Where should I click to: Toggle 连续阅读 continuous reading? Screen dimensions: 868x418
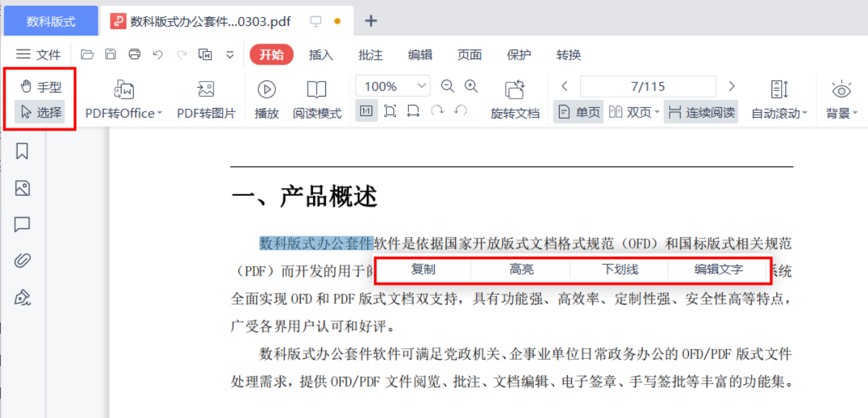[x=701, y=112]
